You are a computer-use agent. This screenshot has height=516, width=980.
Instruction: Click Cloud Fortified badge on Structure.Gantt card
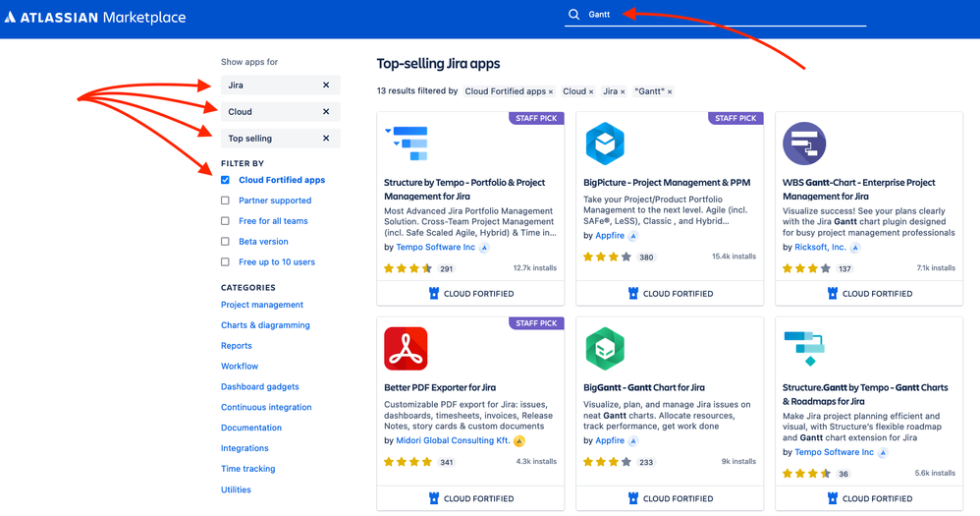[869, 498]
